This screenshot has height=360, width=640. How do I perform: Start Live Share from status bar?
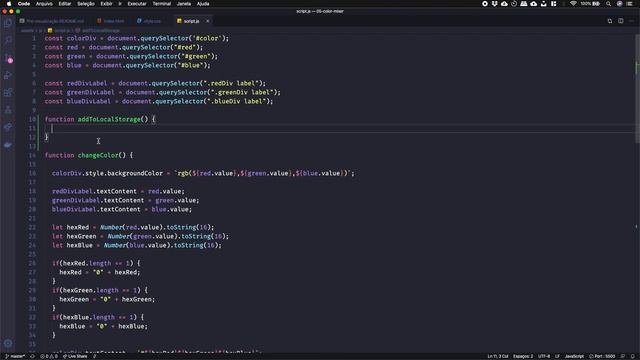(75, 356)
